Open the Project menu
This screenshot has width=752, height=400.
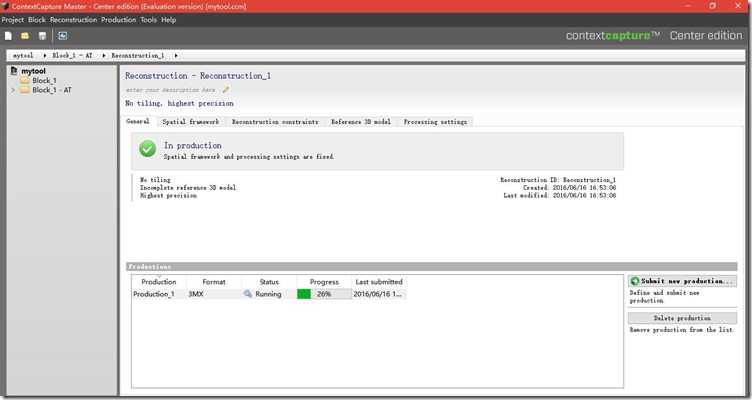[12, 20]
